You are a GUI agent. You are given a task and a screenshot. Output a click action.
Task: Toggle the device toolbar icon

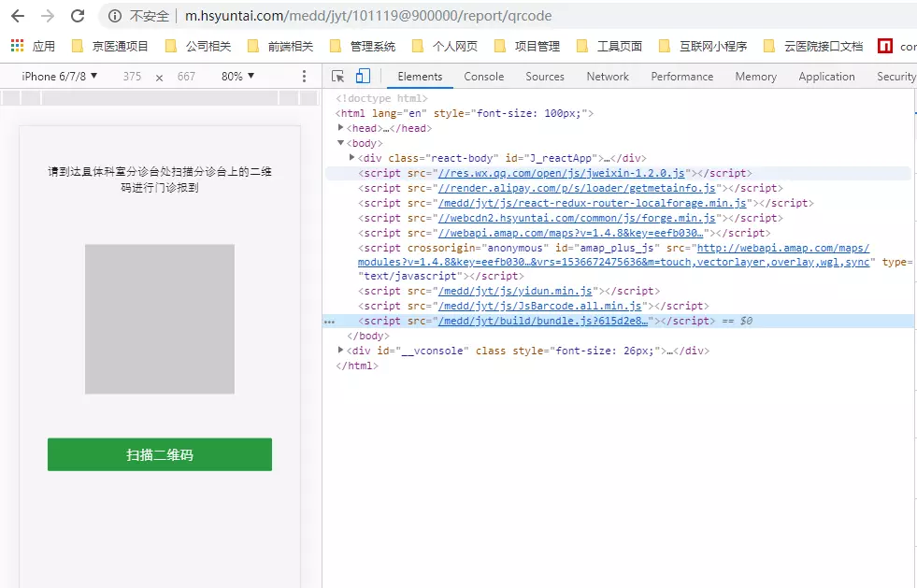364,76
